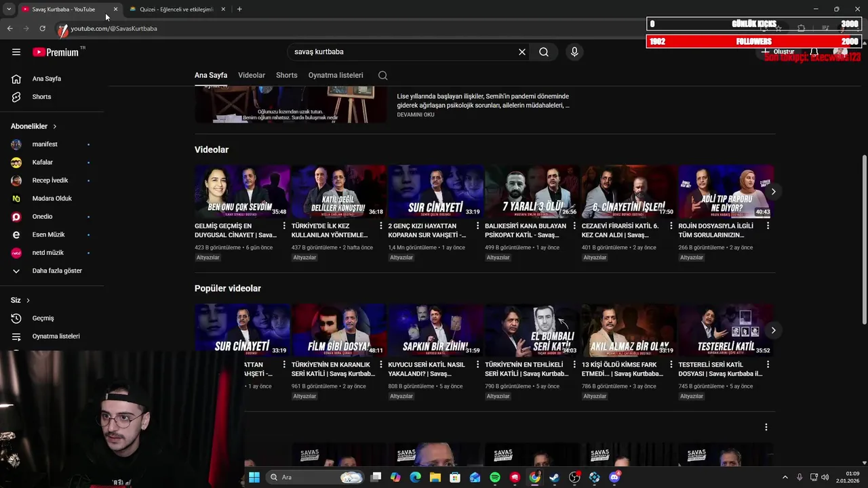The width and height of the screenshot is (868, 488).
Task: Open Madara Olduk subscription channel
Action: pos(52,199)
